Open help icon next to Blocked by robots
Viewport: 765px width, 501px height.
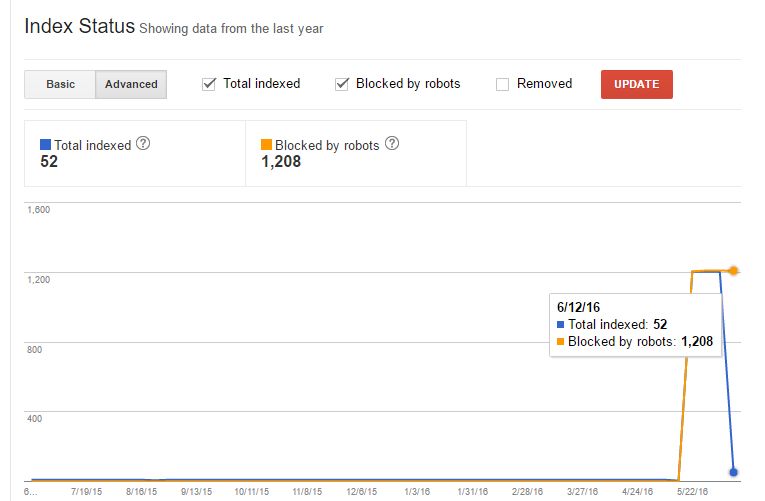392,143
